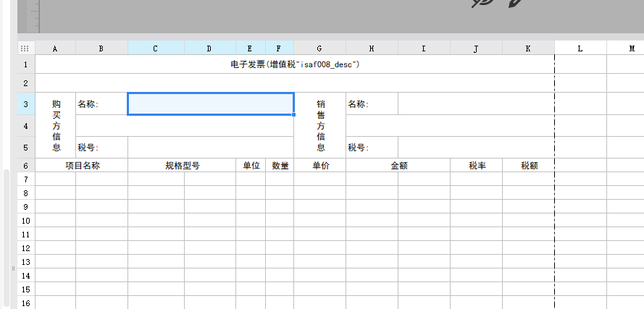Screen dimensions: 644x309
Task: Click the 税率 header cell
Action: tap(477, 166)
